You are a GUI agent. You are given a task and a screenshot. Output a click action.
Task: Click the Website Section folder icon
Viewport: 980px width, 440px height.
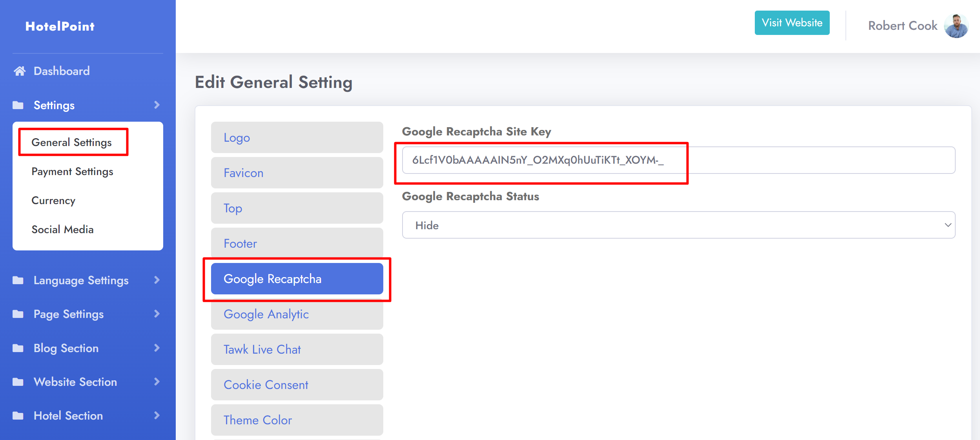coord(18,382)
